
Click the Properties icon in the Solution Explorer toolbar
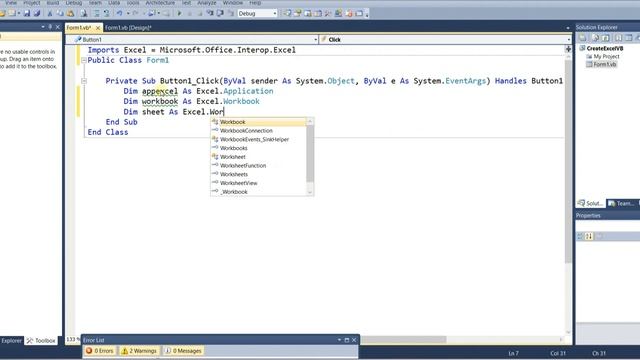[x=582, y=38]
